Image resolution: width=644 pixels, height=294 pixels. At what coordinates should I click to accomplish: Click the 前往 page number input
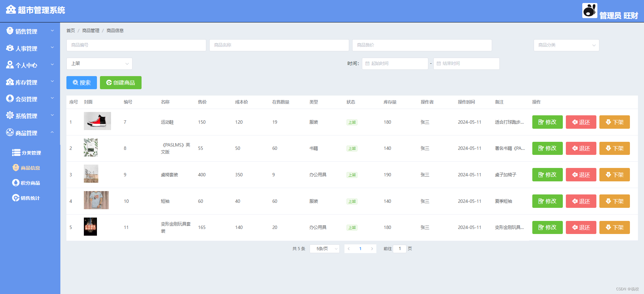tap(400, 249)
